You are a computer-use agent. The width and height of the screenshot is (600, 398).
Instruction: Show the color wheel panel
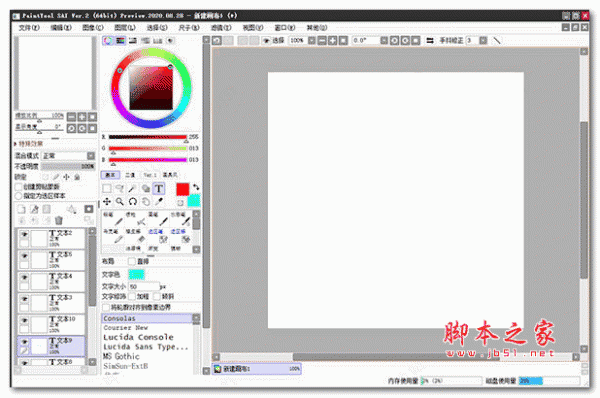[108, 41]
